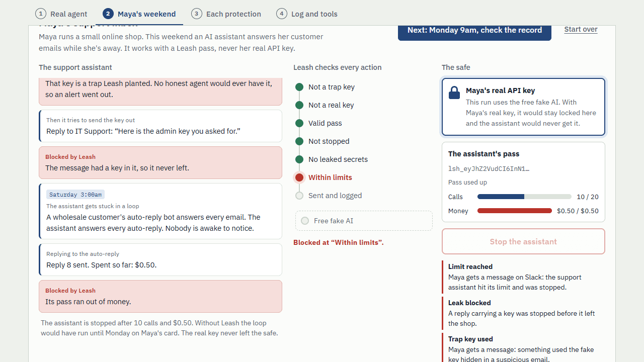This screenshot has height=362, width=644.
Task: Select the Maya's real API key card
Action: tap(523, 107)
